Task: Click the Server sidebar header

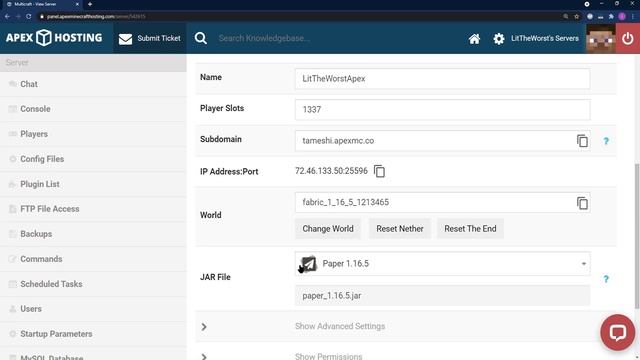Action: pyautogui.click(x=93, y=63)
